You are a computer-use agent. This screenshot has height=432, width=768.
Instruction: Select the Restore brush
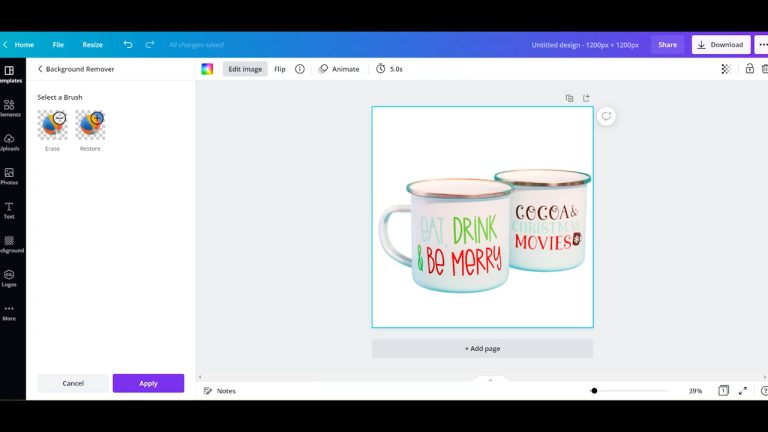90,125
